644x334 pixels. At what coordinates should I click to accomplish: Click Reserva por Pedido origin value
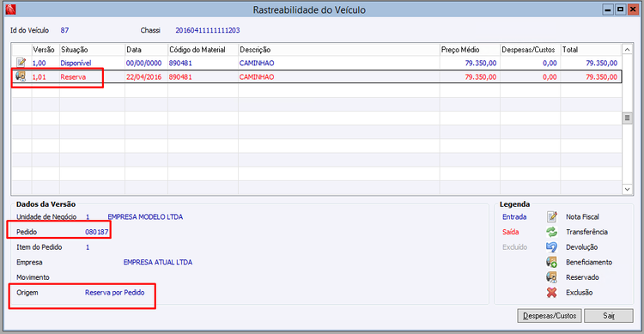114,293
